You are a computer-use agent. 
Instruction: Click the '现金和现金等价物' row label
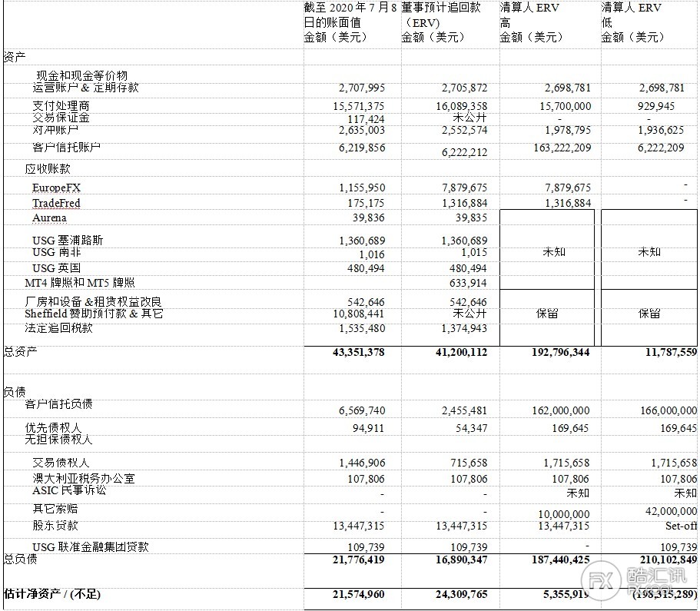point(81,75)
